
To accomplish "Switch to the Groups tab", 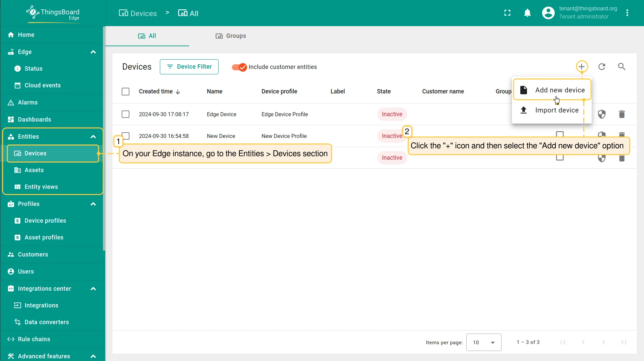I will (231, 36).
